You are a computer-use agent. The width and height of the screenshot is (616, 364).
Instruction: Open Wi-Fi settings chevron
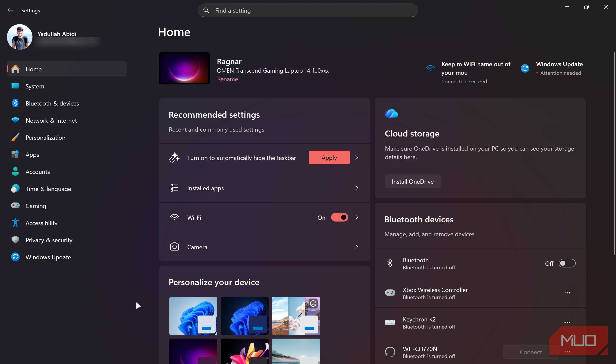(357, 217)
